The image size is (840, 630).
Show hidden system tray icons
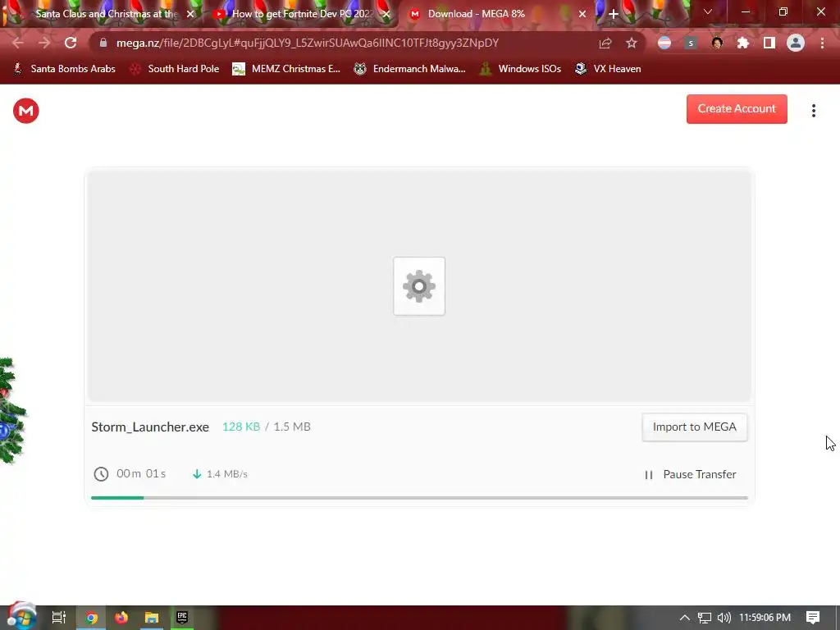(x=684, y=618)
